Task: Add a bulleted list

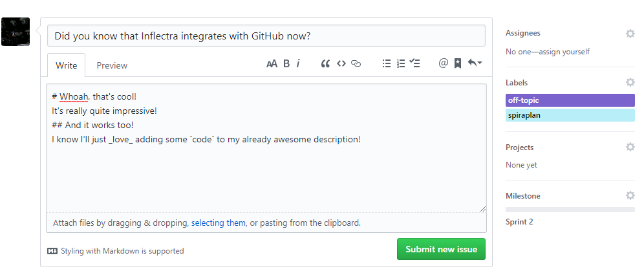Action: (387, 63)
